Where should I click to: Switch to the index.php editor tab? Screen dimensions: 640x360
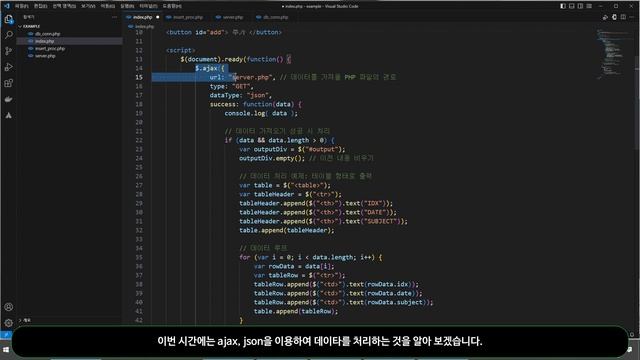(x=142, y=17)
